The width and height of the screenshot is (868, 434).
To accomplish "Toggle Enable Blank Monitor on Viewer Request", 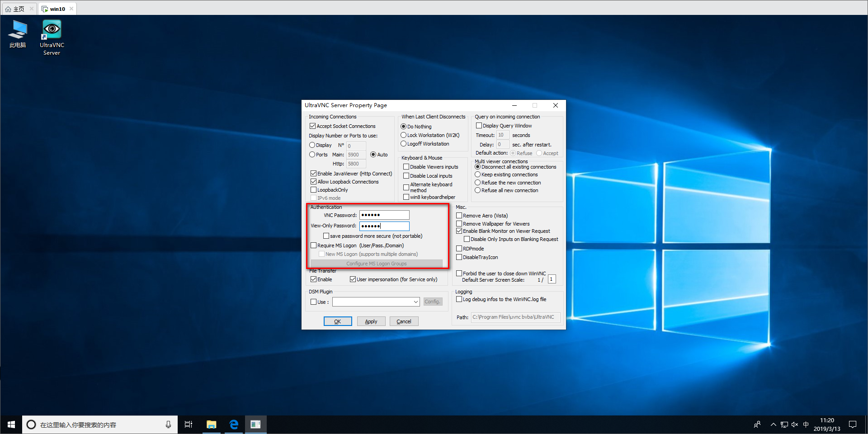I will click(x=459, y=231).
